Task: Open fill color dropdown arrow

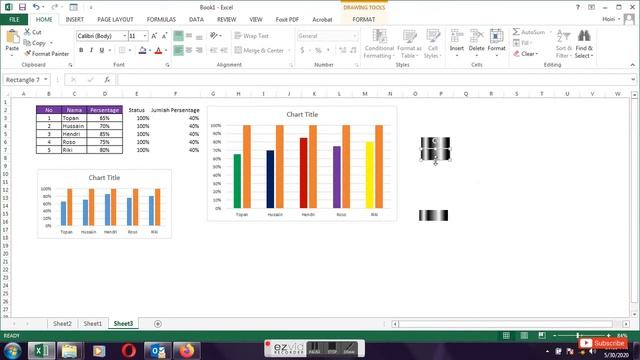Action: [150, 50]
